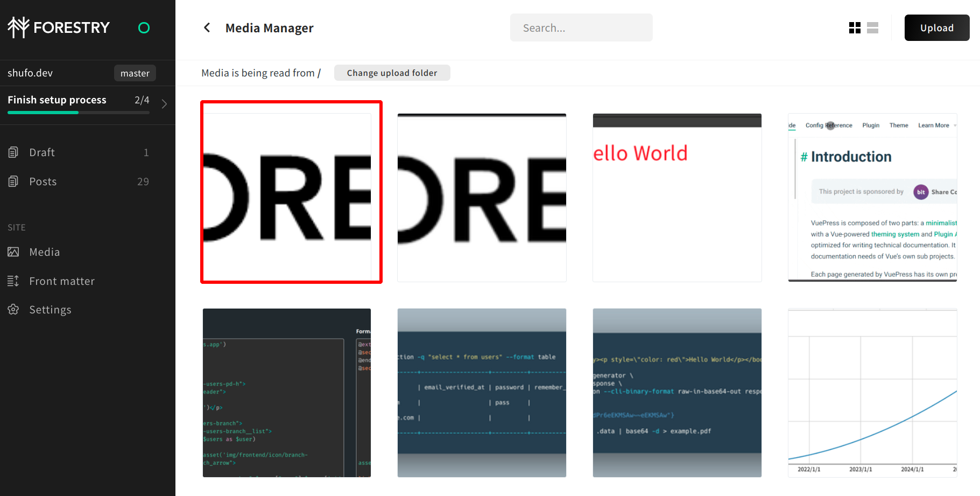Click the Media image icon in sidebar
This screenshot has height=496, width=980.
[x=13, y=252]
